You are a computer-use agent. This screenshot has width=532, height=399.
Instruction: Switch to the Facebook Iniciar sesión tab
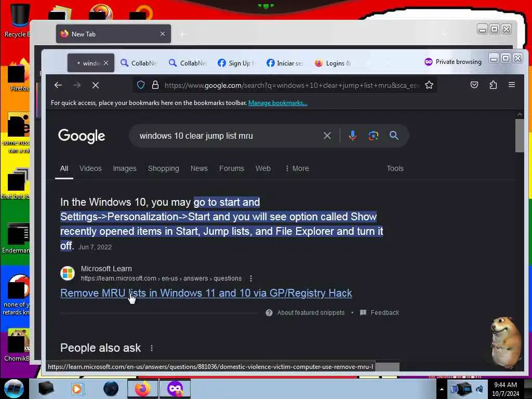pos(285,63)
